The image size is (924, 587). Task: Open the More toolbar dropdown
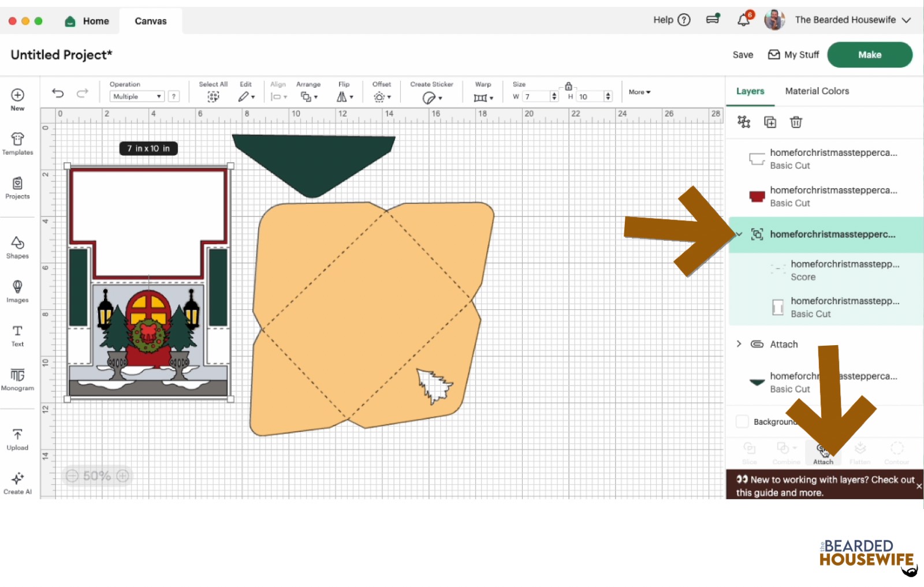pyautogui.click(x=639, y=92)
